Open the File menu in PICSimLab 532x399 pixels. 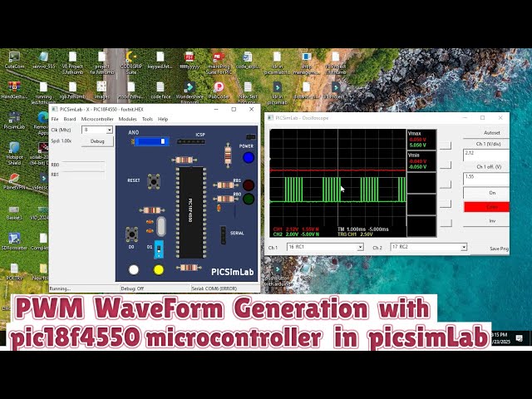55,119
